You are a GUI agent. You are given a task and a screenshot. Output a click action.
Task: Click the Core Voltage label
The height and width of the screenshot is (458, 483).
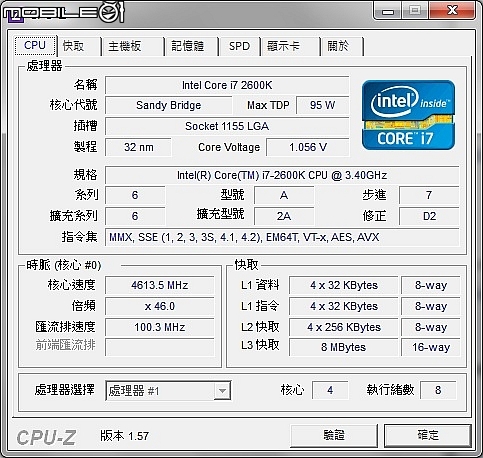(229, 147)
